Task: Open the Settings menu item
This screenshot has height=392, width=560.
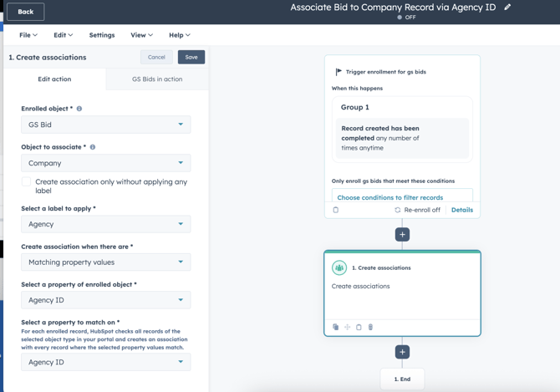Action: click(102, 35)
